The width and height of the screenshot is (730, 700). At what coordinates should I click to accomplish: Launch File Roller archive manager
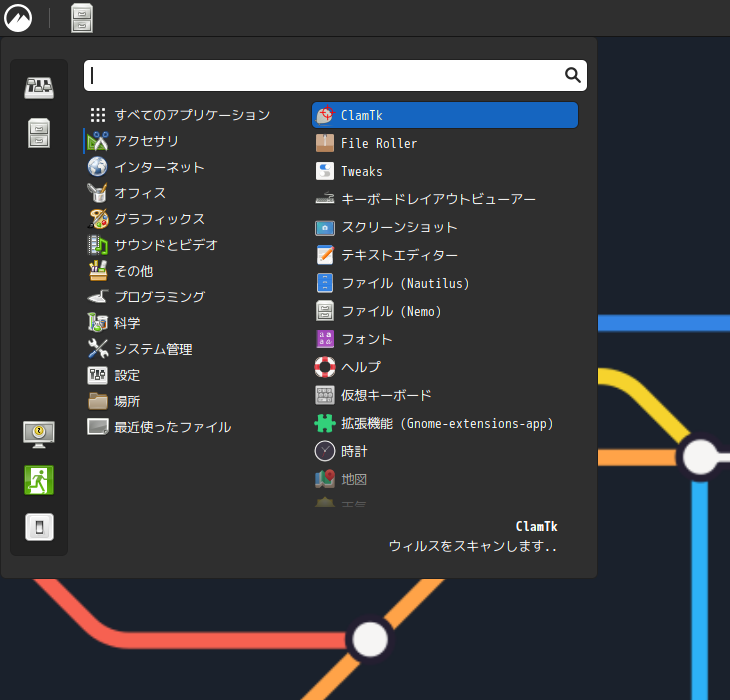(x=445, y=143)
